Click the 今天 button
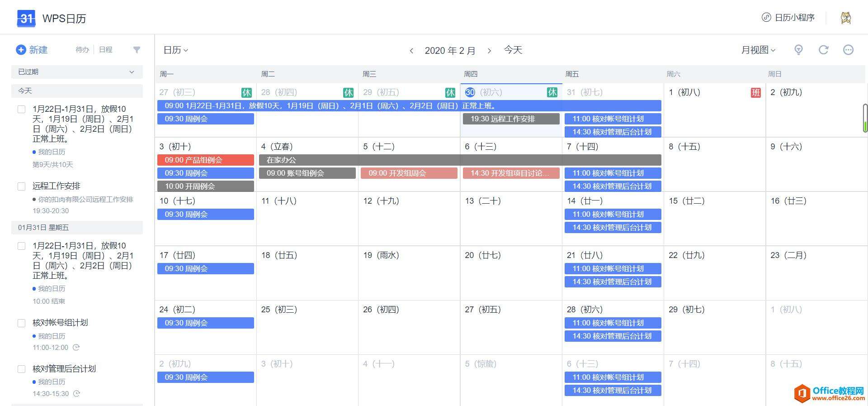This screenshot has height=406, width=868. pyautogui.click(x=513, y=50)
